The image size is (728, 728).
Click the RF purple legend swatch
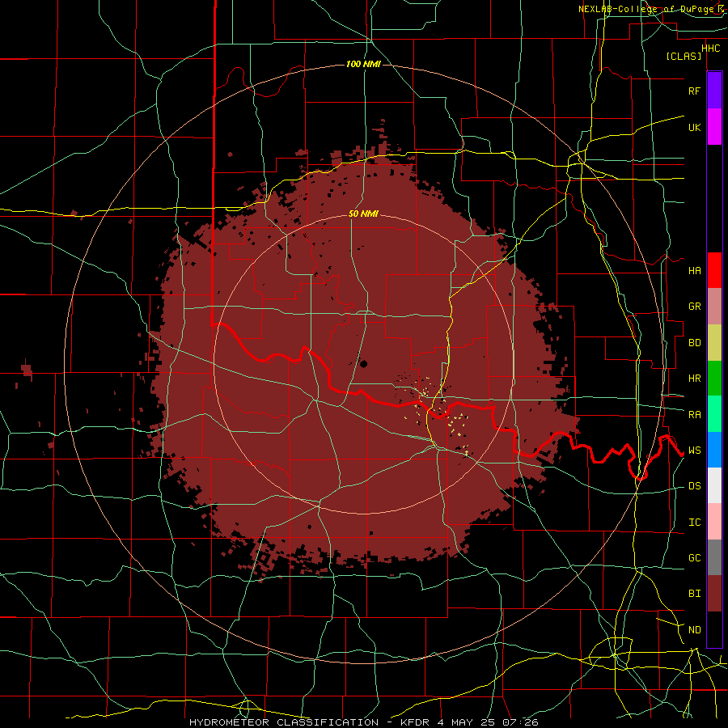coord(714,91)
